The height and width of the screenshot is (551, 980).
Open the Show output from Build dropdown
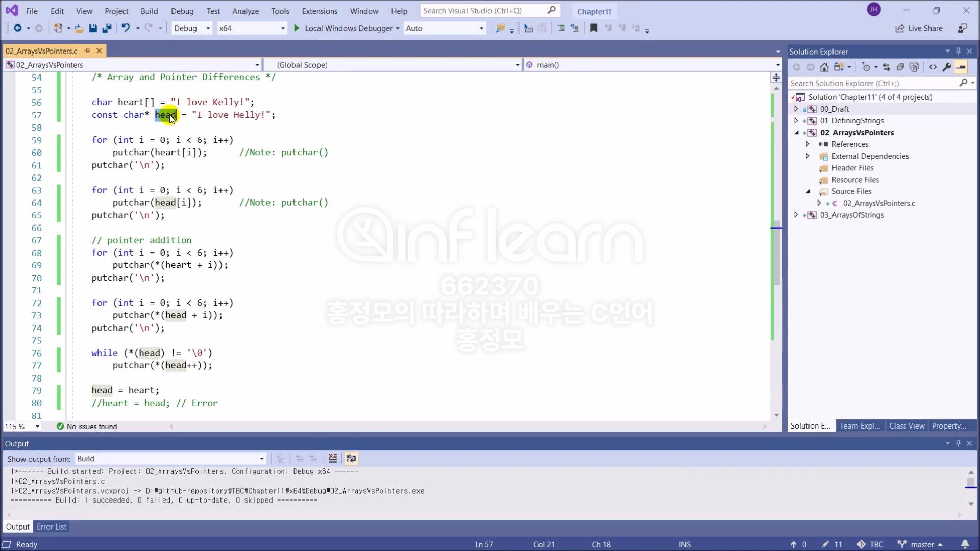[170, 458]
